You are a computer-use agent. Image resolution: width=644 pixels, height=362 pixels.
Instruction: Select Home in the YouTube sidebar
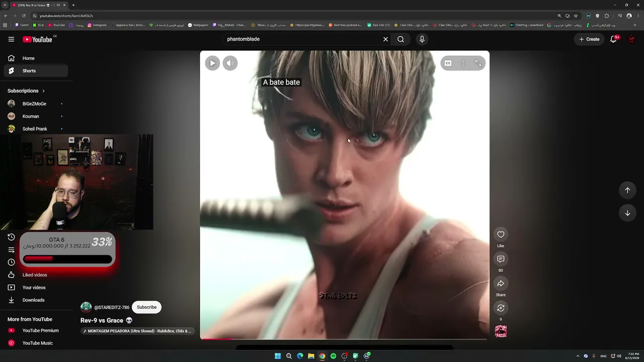click(x=35, y=58)
